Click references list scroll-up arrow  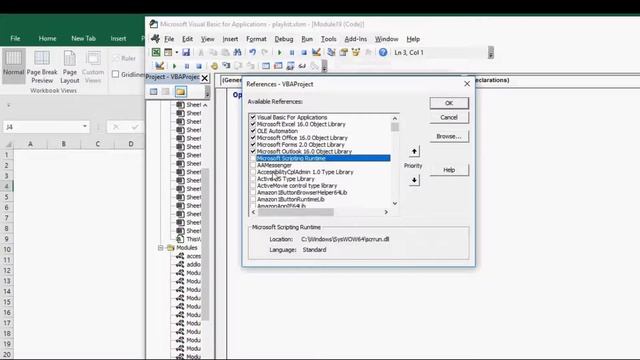tap(395, 118)
